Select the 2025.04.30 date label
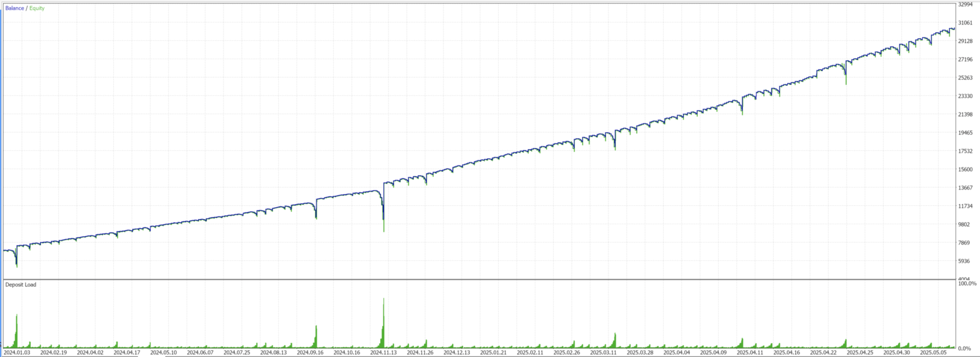The width and height of the screenshot is (980, 357). (897, 352)
